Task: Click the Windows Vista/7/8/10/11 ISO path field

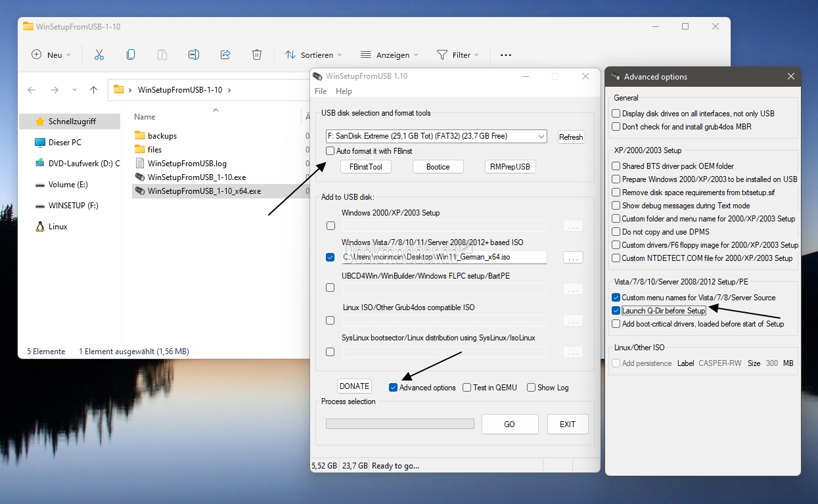Action: pyautogui.click(x=444, y=257)
